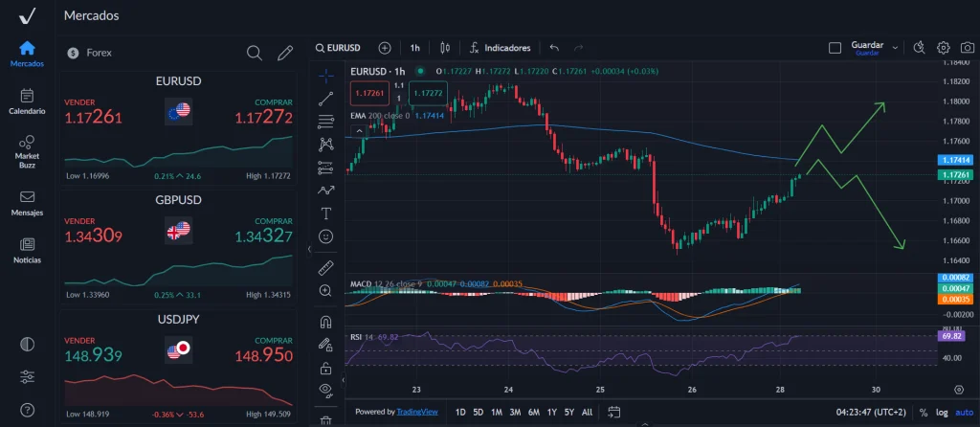Activate the magnet snap mode
This screenshot has height=427, width=980.
[326, 322]
